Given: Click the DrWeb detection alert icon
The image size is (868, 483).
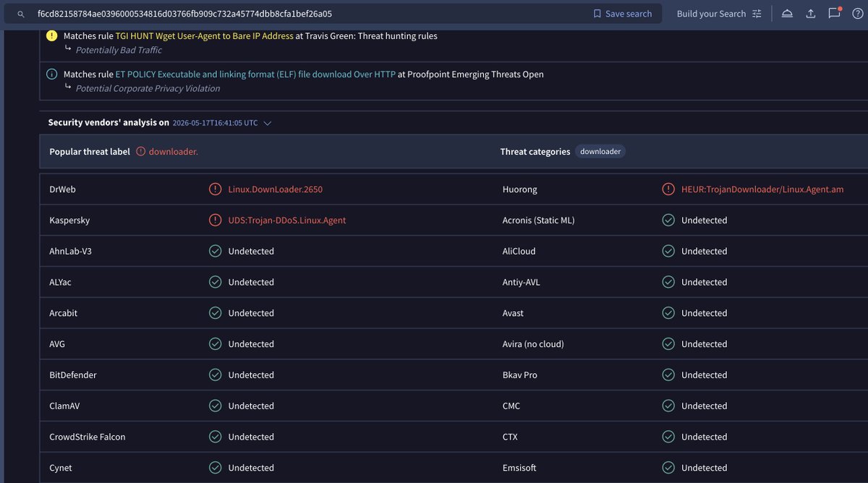Looking at the screenshot, I should pos(215,189).
